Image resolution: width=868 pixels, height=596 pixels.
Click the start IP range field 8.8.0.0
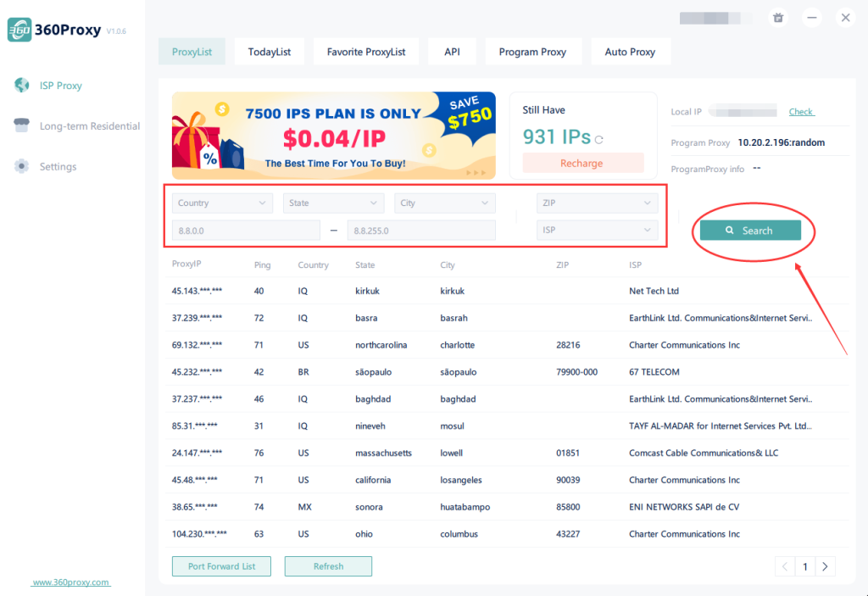point(247,231)
